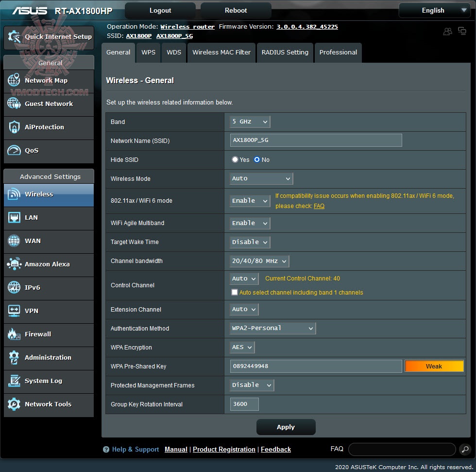Select Yes for Hide SSID
This screenshot has height=472, width=476.
click(235, 159)
